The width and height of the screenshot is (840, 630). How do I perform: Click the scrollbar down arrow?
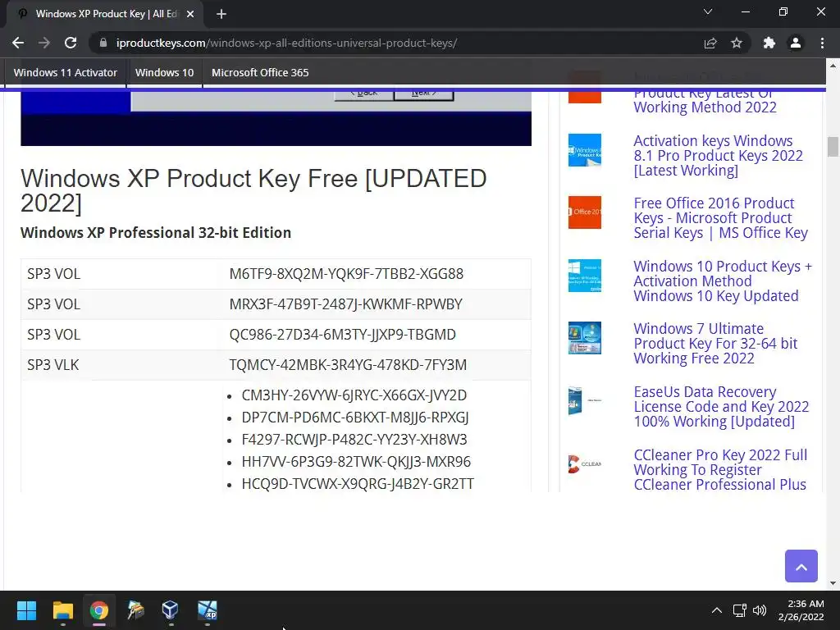pyautogui.click(x=833, y=583)
